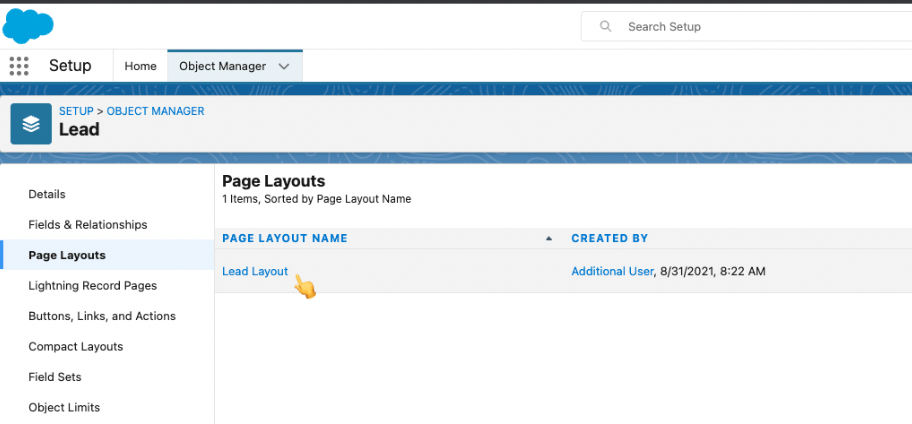Image resolution: width=912 pixels, height=424 pixels.
Task: Open Field Sets section
Action: [x=55, y=377]
